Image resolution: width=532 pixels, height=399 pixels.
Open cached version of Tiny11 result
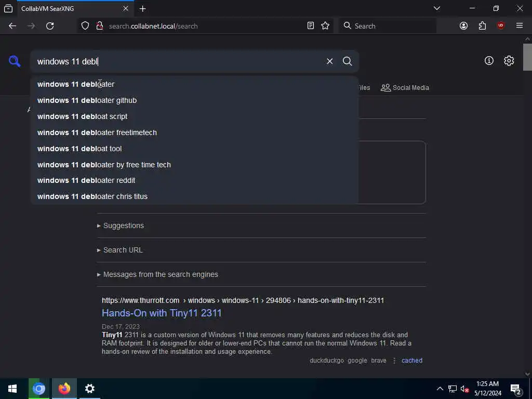[x=412, y=361]
